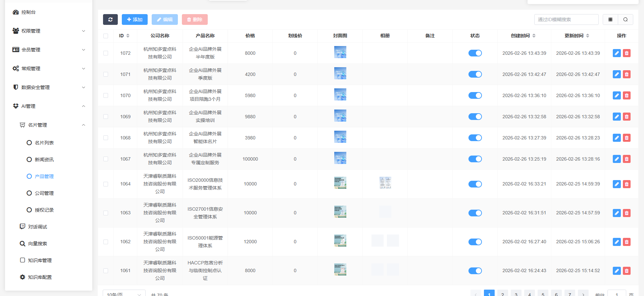Toggle the status switch for row 1063
The height and width of the screenshot is (296, 644).
tap(475, 213)
